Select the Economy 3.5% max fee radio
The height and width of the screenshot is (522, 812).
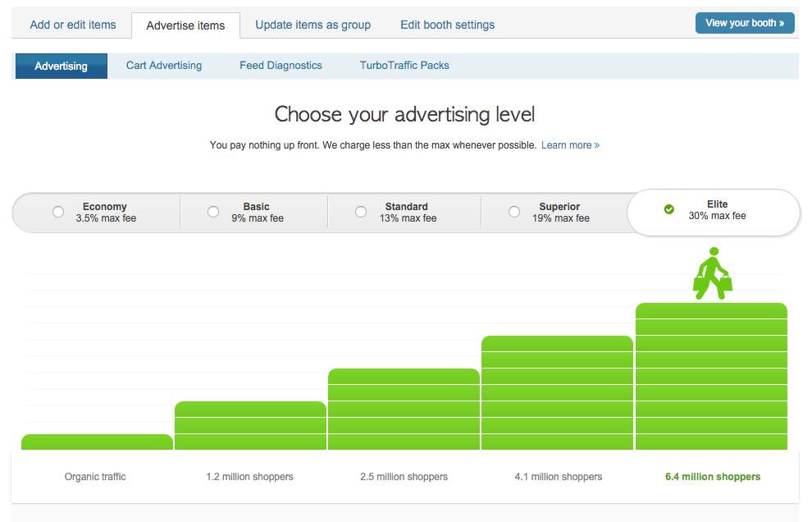(58, 212)
